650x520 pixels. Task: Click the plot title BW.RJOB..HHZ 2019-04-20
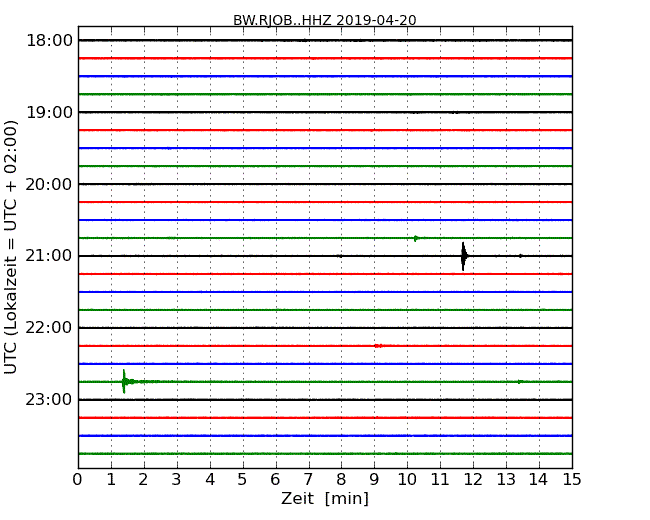click(x=325, y=20)
